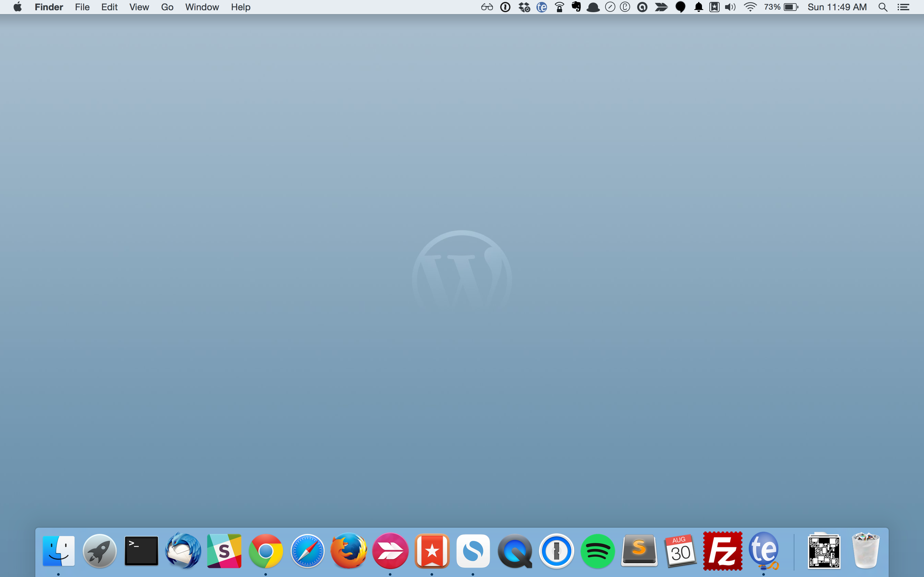Screen dimensions: 924x577
Task: Open the Apple menu
Action: point(17,7)
